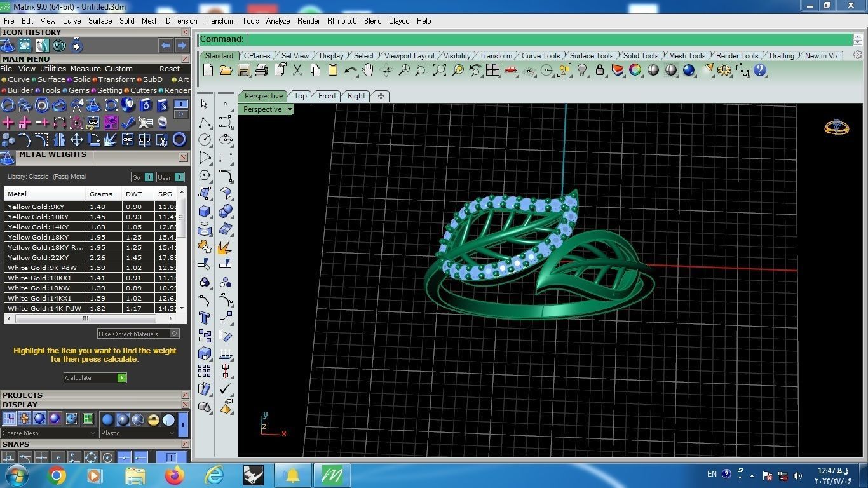Open the Mesh Tools toolbar tab
This screenshot has width=868, height=488.
pos(687,56)
